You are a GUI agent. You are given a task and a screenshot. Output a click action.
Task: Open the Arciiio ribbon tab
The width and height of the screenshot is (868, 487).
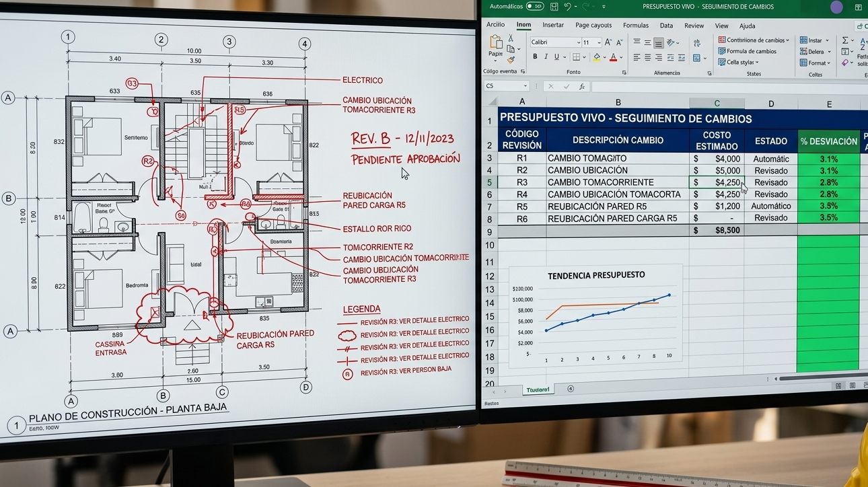tap(495, 25)
